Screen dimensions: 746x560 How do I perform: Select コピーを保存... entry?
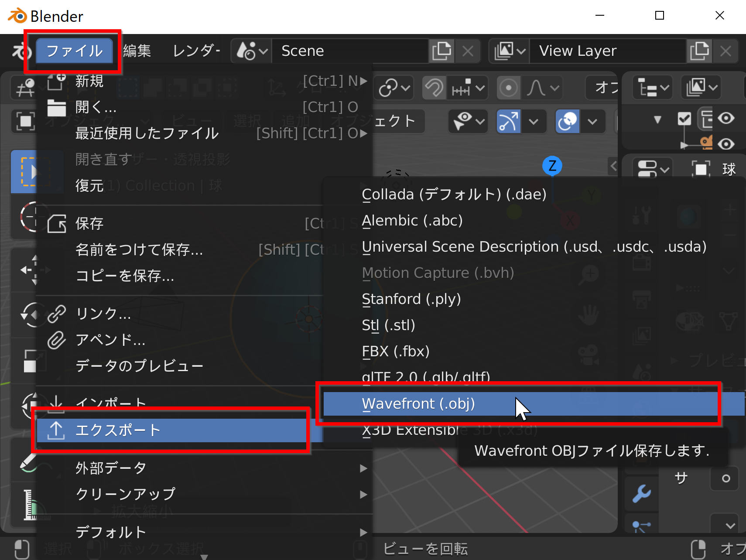[179, 276]
